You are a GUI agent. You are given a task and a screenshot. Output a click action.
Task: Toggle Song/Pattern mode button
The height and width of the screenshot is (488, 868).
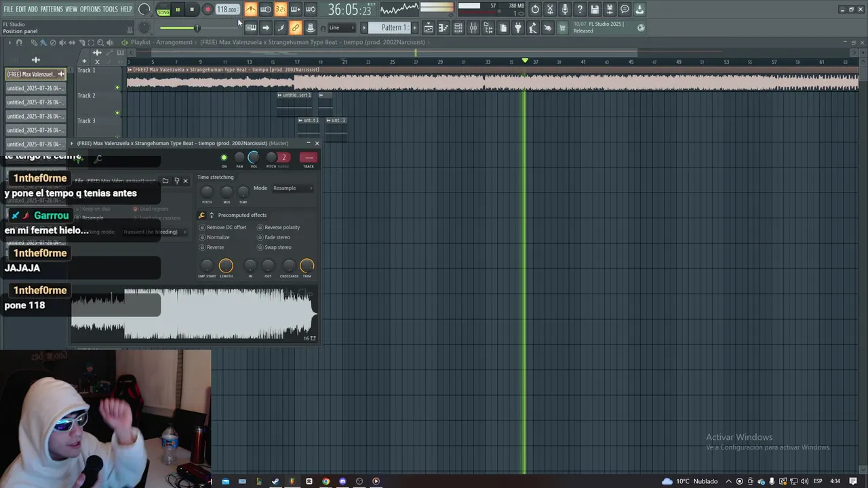(163, 9)
